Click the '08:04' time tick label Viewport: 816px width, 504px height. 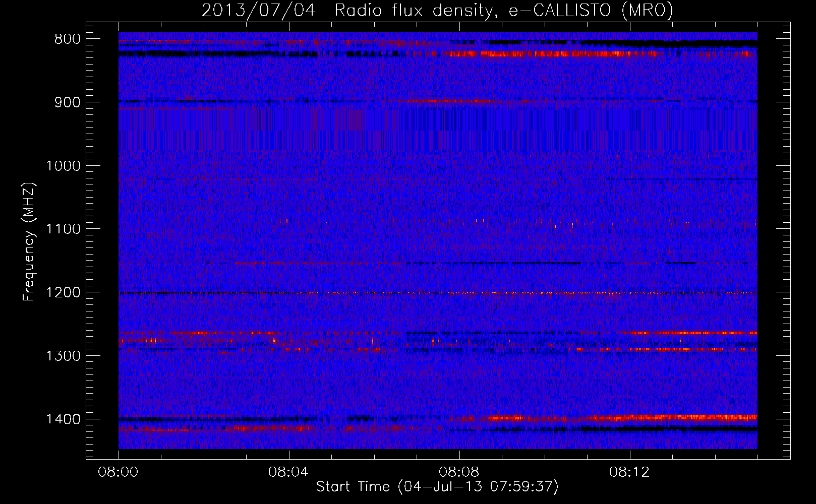[289, 472]
